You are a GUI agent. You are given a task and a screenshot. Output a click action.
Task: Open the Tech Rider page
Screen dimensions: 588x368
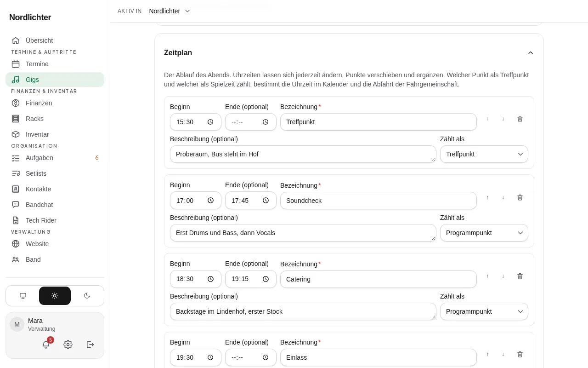click(55, 220)
